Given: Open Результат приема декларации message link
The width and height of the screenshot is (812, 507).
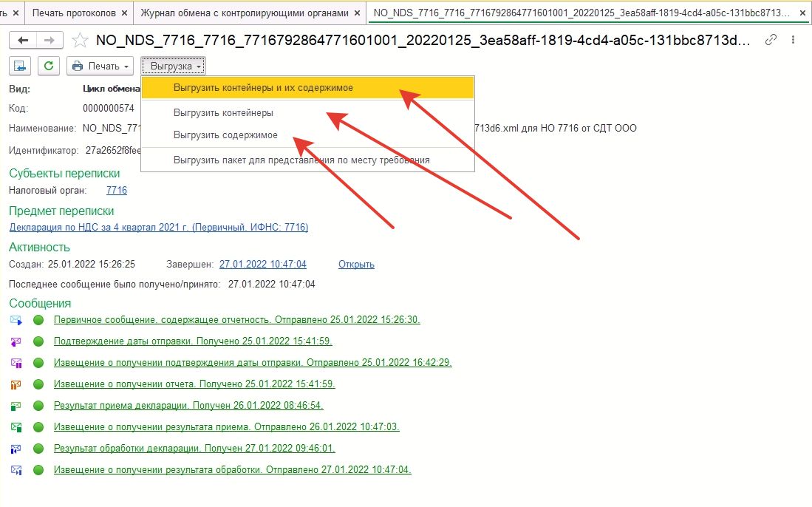Looking at the screenshot, I should [188, 406].
